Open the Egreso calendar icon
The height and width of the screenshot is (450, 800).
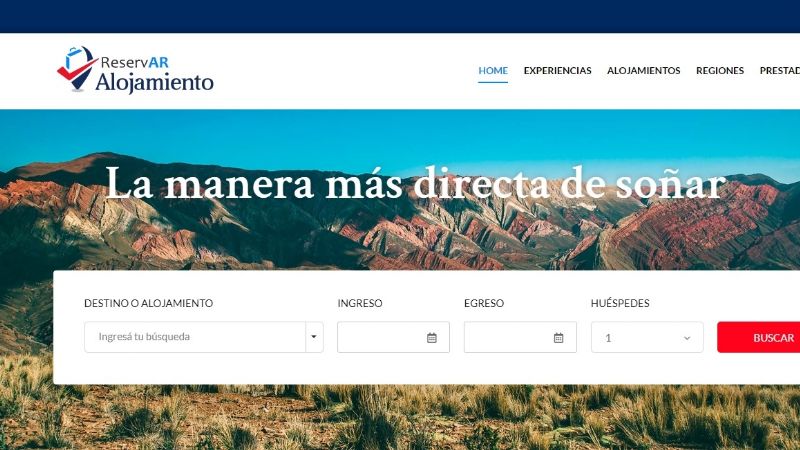[x=558, y=338]
